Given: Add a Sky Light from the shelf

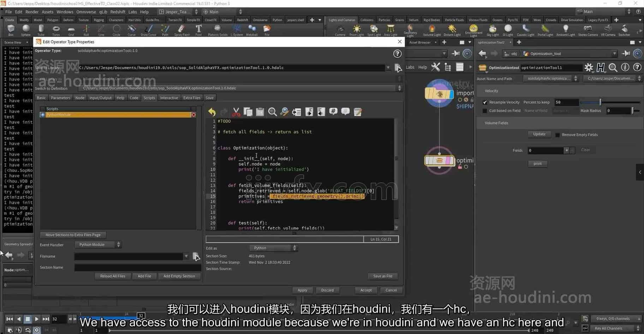Looking at the screenshot, I should click(x=493, y=30).
